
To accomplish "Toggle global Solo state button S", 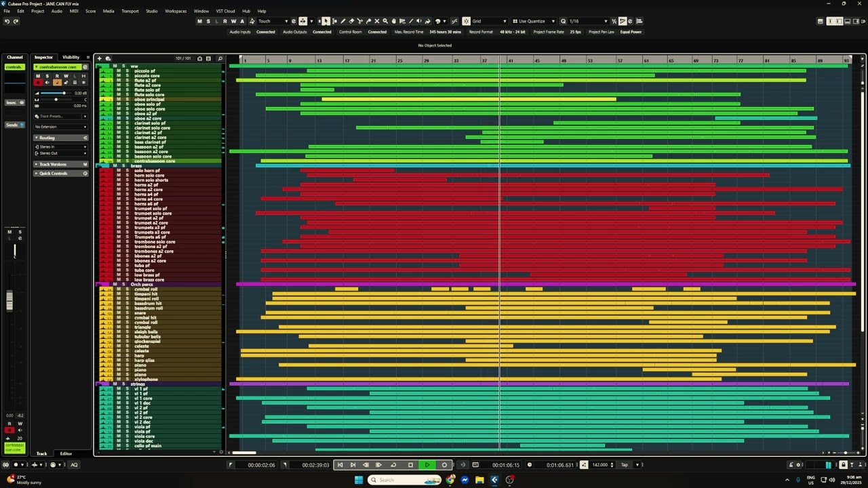I will (x=208, y=21).
